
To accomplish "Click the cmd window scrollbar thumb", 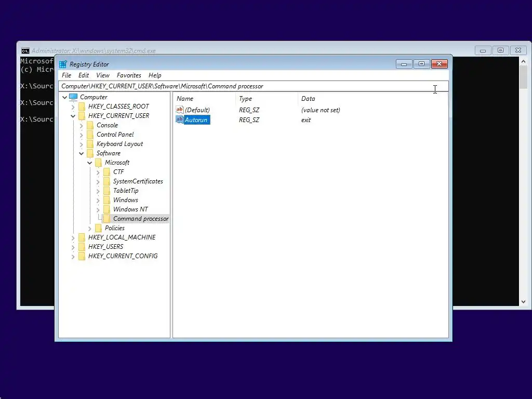I will (x=524, y=77).
